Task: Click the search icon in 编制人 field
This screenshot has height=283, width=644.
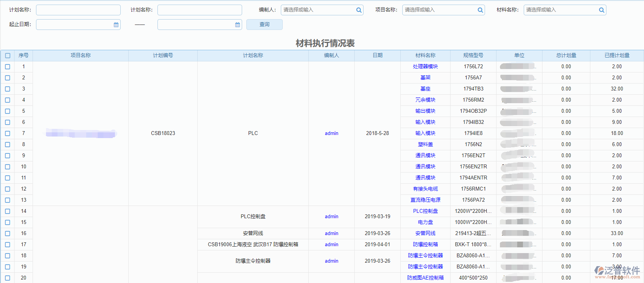Action: (x=359, y=10)
